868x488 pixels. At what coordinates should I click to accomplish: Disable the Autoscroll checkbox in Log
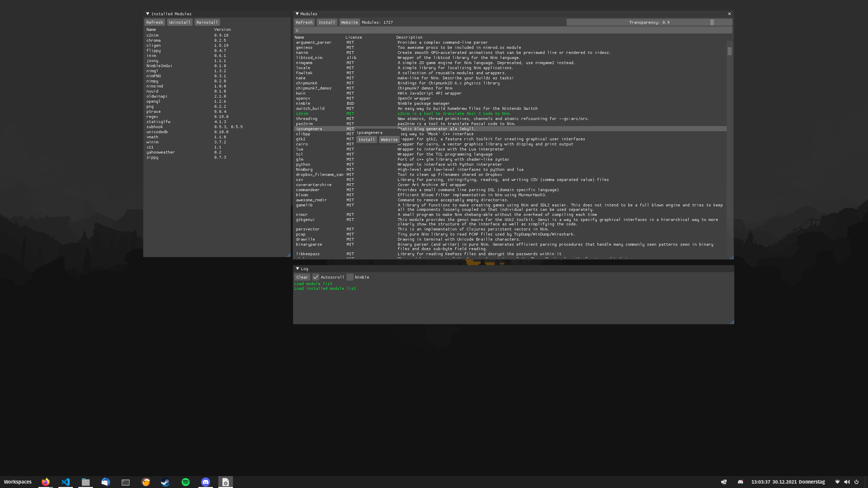pos(316,277)
